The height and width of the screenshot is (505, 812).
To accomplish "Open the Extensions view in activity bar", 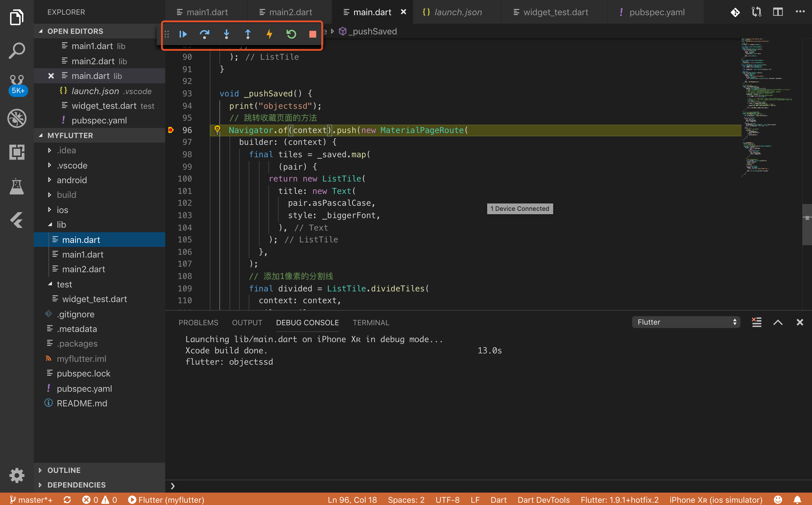I will (17, 152).
